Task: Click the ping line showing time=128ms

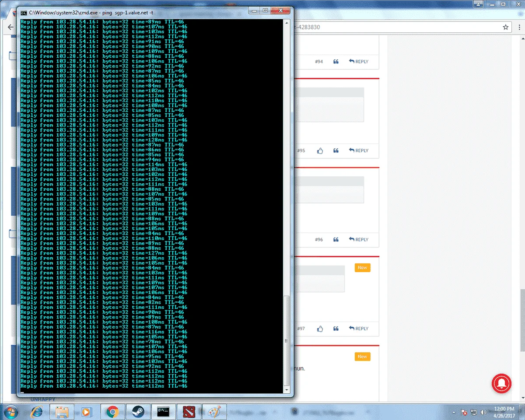Action: point(104,140)
